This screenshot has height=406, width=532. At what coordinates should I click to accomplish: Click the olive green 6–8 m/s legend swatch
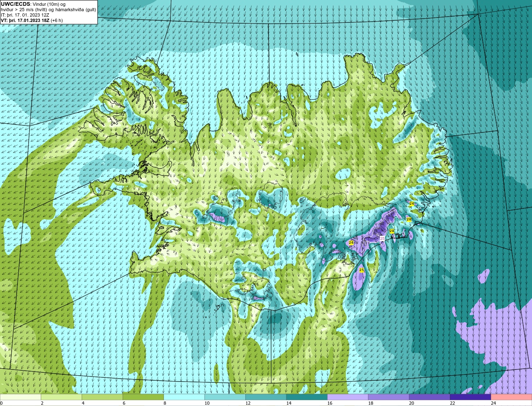coord(143,397)
